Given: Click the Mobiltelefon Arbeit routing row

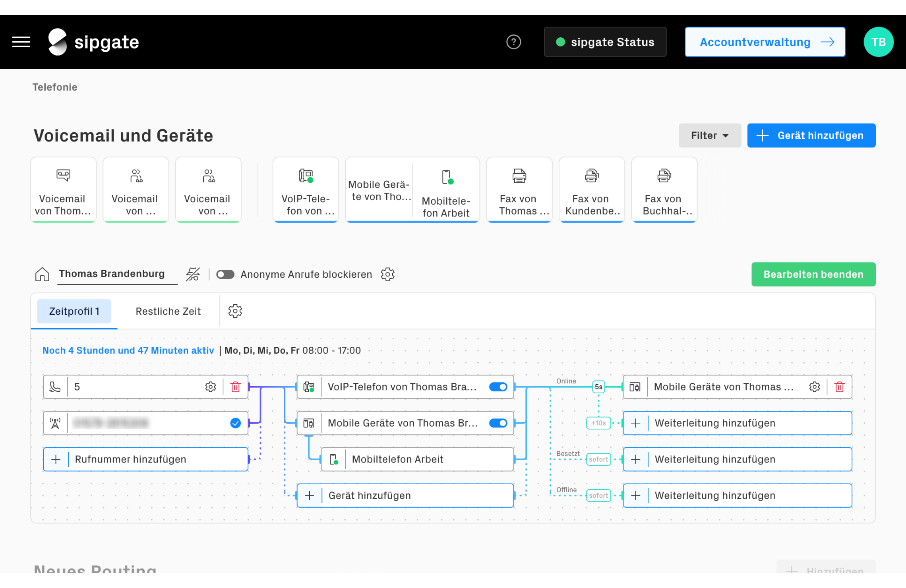Looking at the screenshot, I should 417,459.
